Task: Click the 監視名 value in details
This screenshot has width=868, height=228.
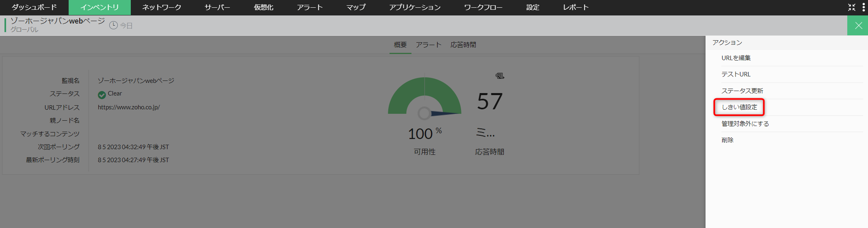Action: [136, 80]
